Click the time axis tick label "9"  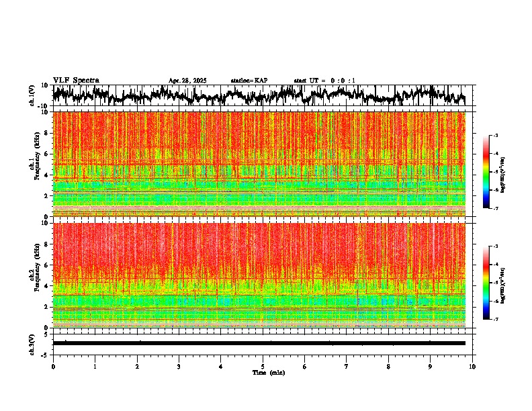click(x=430, y=367)
